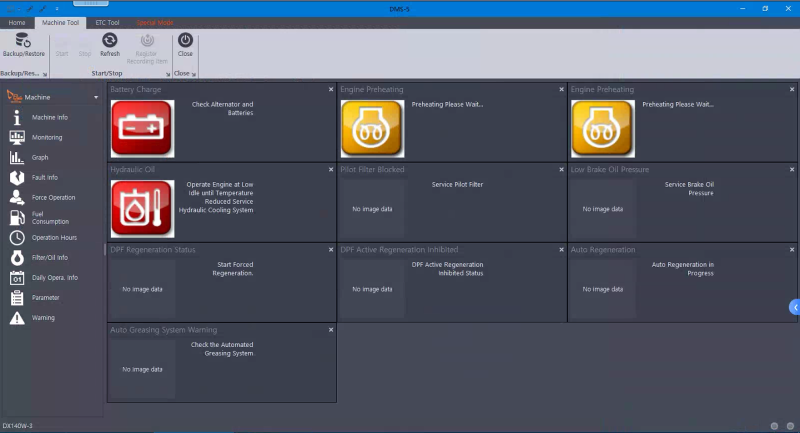This screenshot has height=433, width=800.
Task: Switch to the ETC Tool tab
Action: 106,21
